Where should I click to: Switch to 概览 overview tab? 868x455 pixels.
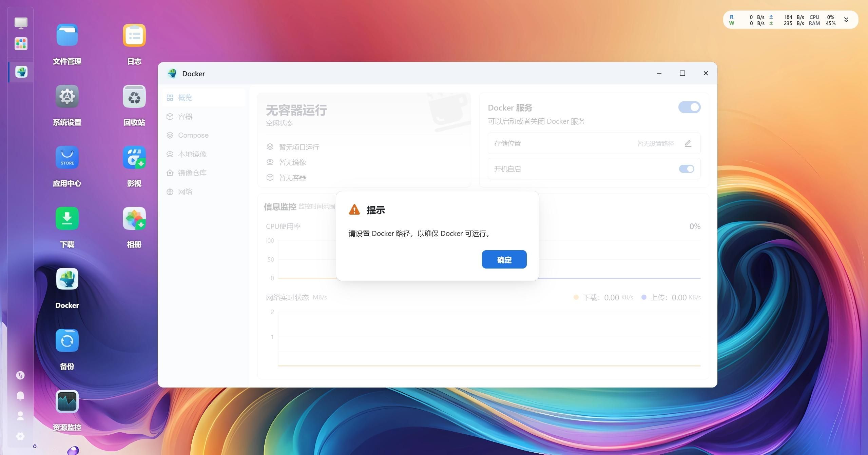pyautogui.click(x=204, y=98)
